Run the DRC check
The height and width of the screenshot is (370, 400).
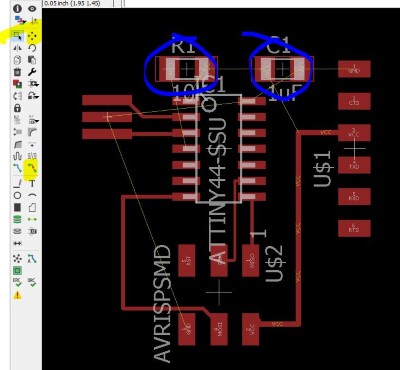(x=32, y=282)
